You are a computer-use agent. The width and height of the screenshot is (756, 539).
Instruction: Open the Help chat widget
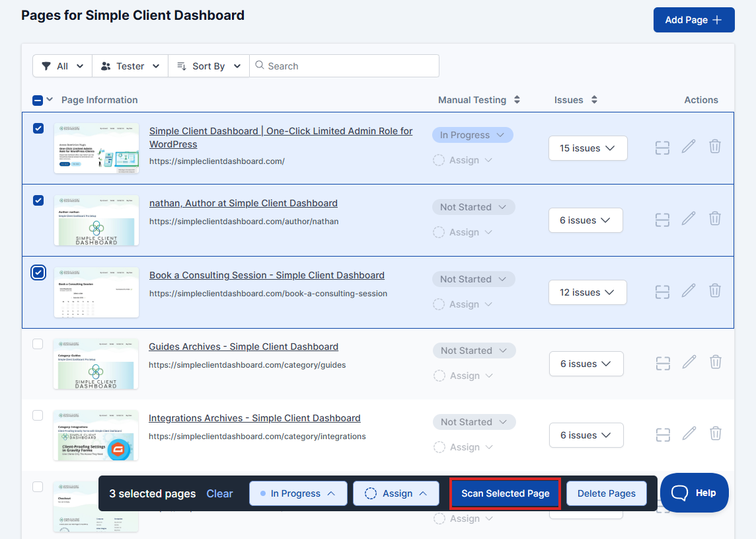tap(695, 493)
